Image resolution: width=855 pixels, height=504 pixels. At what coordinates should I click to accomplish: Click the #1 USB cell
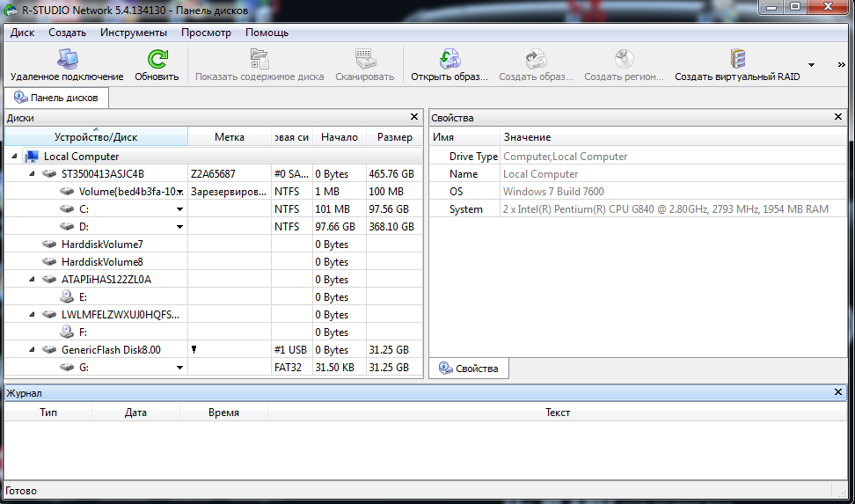pyautogui.click(x=290, y=350)
